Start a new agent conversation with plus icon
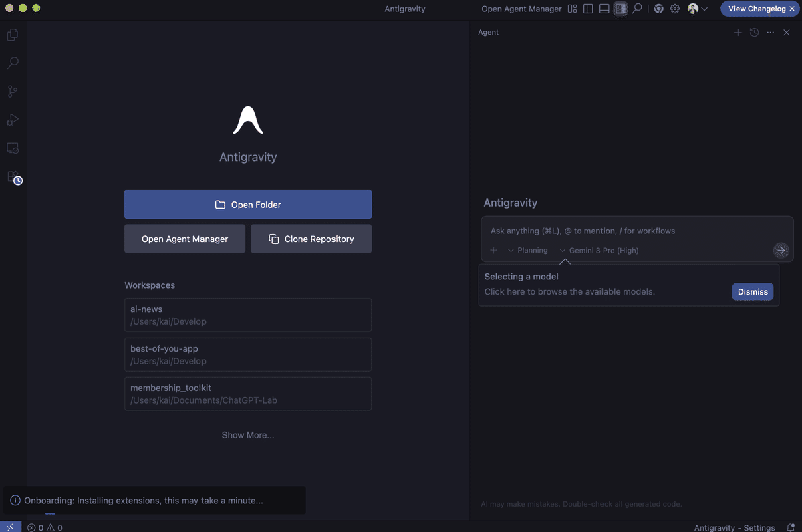This screenshot has width=802, height=532. 738,32
